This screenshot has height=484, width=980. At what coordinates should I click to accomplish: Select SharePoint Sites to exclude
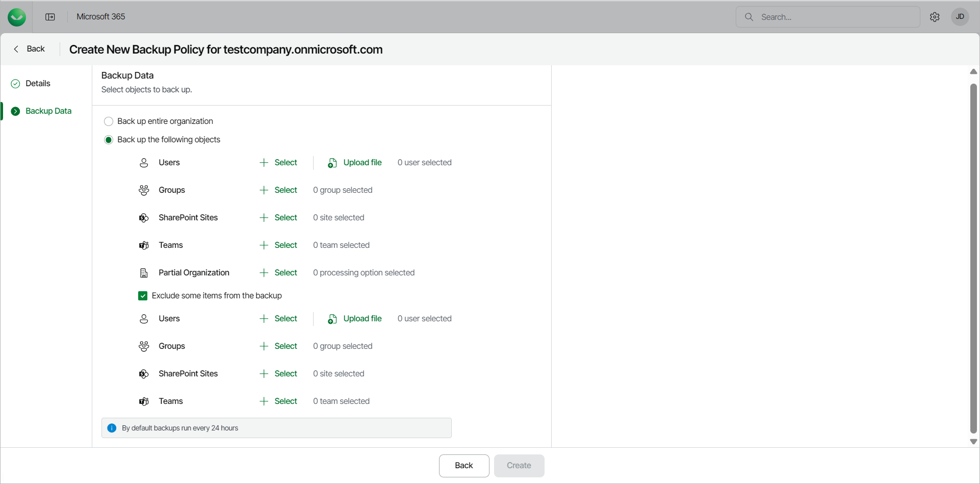[x=278, y=374]
